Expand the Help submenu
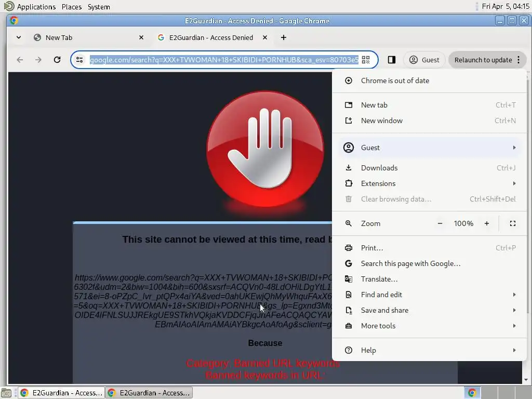The image size is (532, 399). click(429, 351)
